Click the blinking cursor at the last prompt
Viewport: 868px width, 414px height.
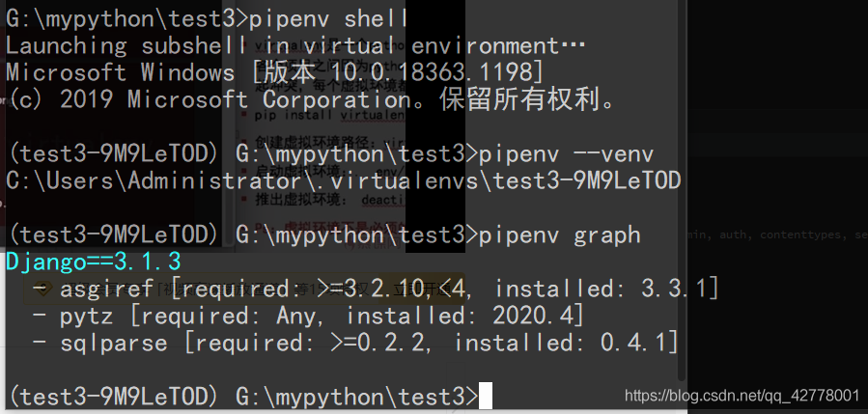coord(486,396)
